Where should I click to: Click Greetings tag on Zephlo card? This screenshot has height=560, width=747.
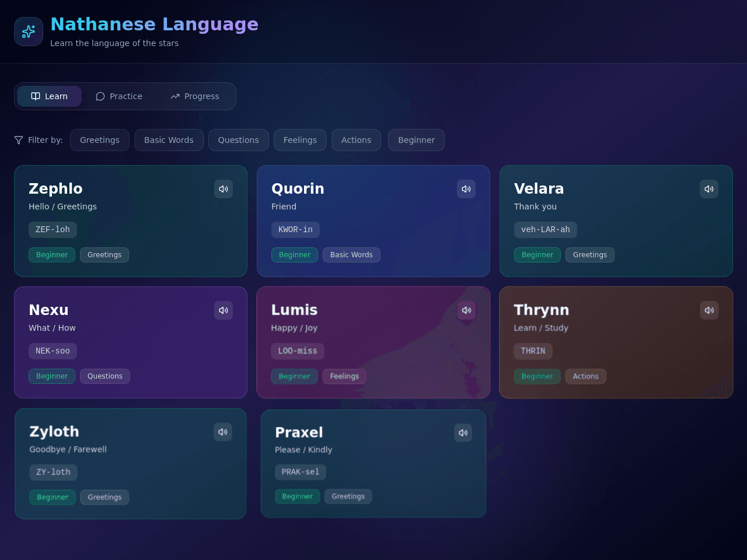pyautogui.click(x=104, y=255)
